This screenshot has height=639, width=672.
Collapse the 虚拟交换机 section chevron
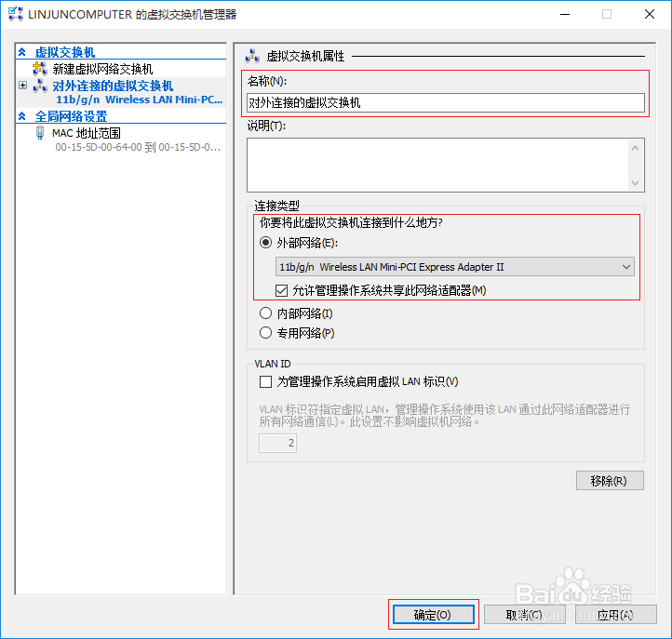click(22, 52)
